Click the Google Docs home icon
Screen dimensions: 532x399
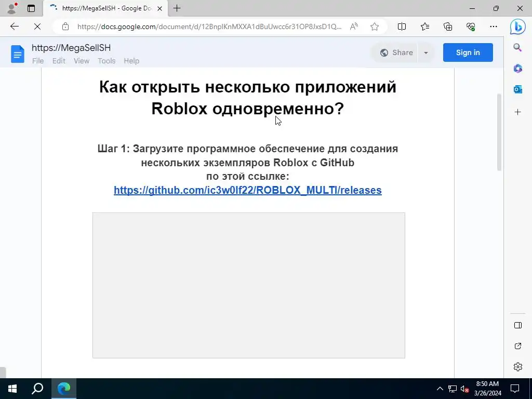tap(18, 54)
